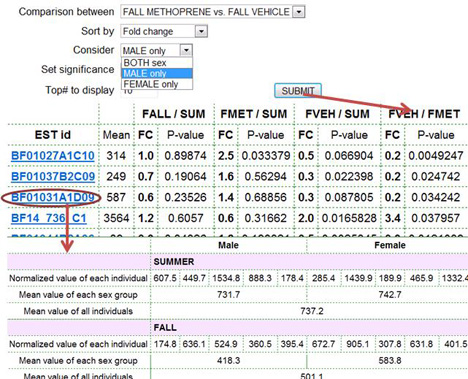Click fall individual value 174.8
Viewport: 468px width, 379px height.
coord(165,344)
